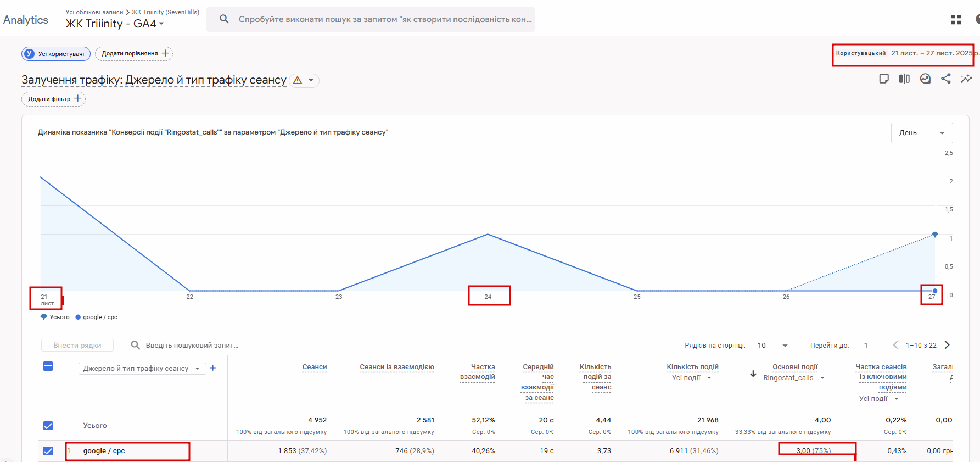Click total events value 21 968
The width and height of the screenshot is (980, 462).
tap(708, 420)
